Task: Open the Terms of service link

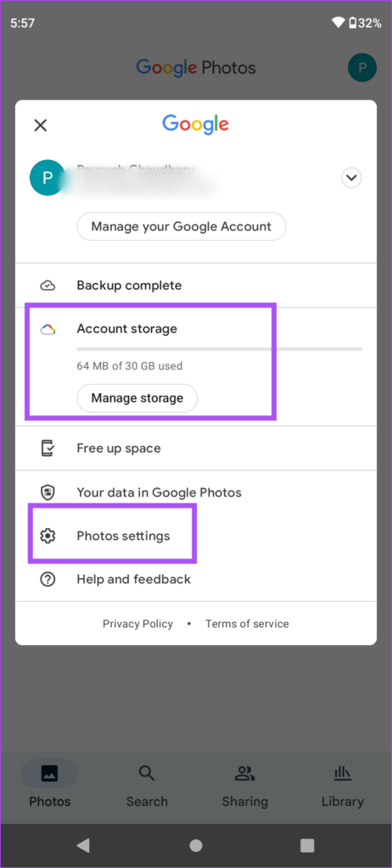Action: [x=247, y=623]
